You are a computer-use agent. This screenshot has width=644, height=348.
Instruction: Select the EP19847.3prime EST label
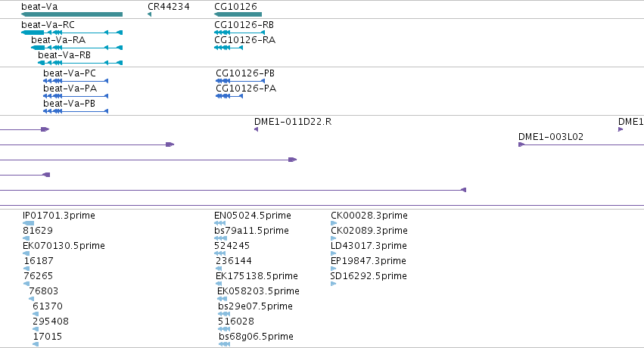[369, 261]
